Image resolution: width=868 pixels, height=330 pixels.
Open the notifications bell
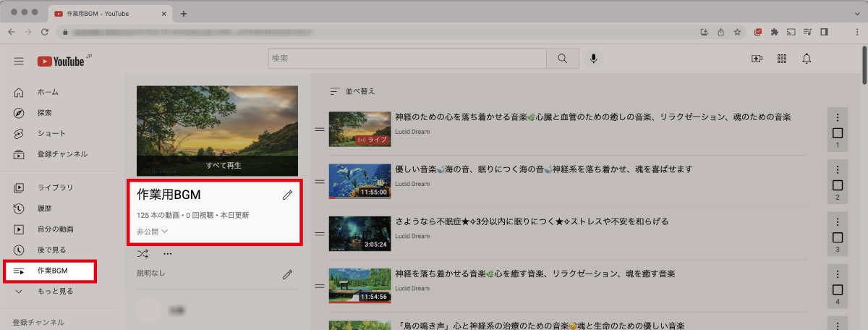point(807,59)
